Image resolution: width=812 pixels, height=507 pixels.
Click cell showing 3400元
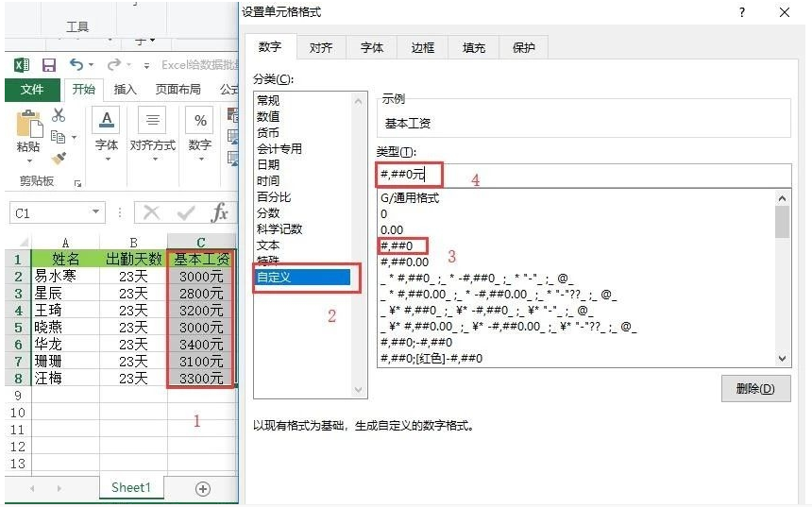coord(201,345)
